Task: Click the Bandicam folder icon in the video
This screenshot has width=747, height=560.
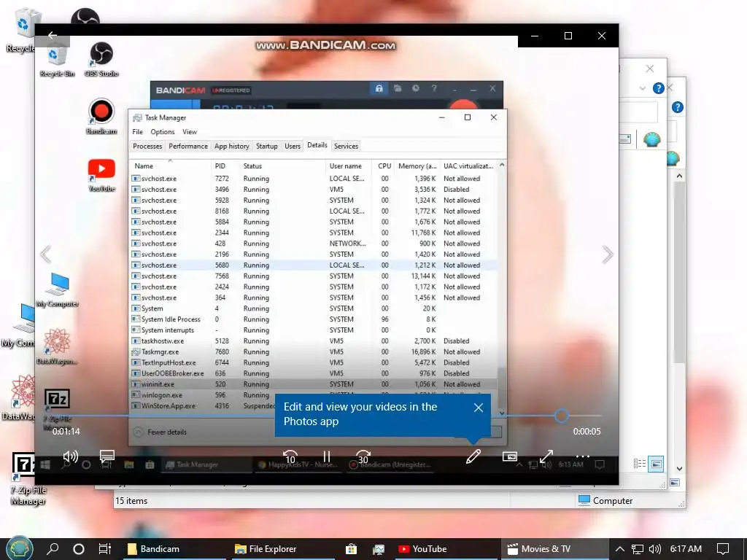Action: point(398,88)
